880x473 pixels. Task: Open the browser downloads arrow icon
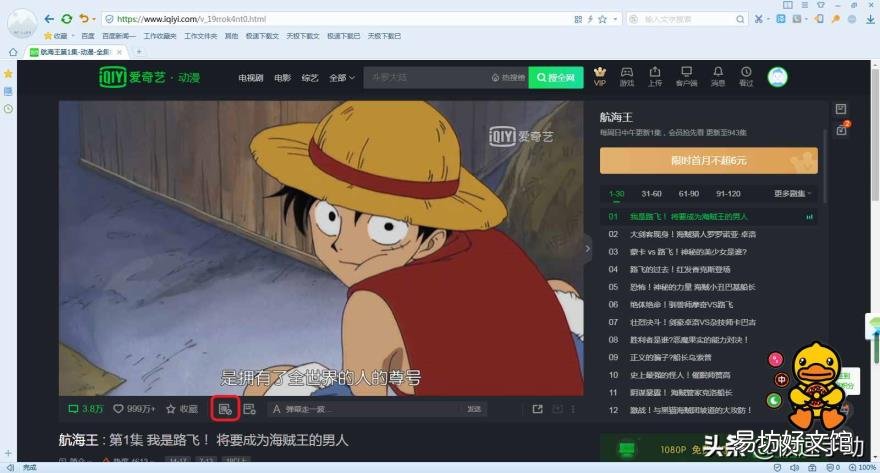pyautogui.click(x=870, y=19)
